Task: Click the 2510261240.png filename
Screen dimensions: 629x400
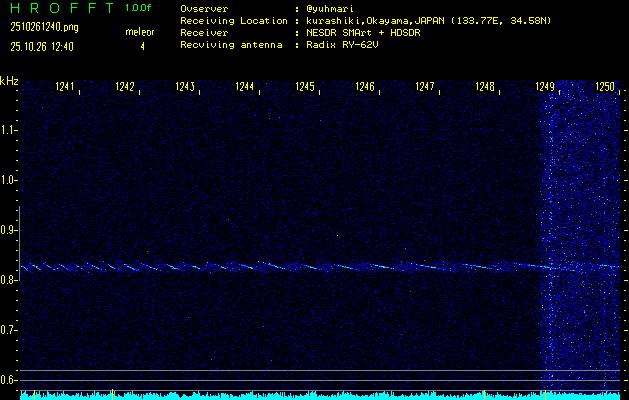Action: 43,27
